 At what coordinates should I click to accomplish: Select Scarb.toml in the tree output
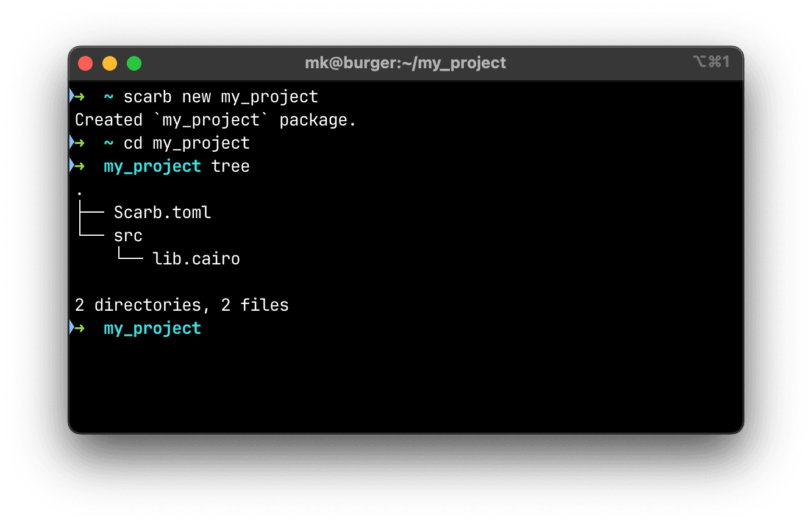162,213
